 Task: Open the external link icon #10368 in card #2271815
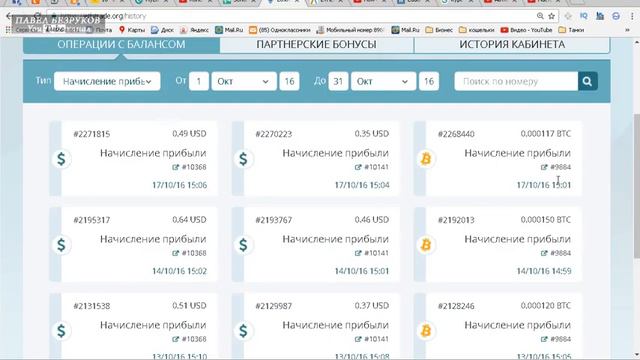pos(176,167)
